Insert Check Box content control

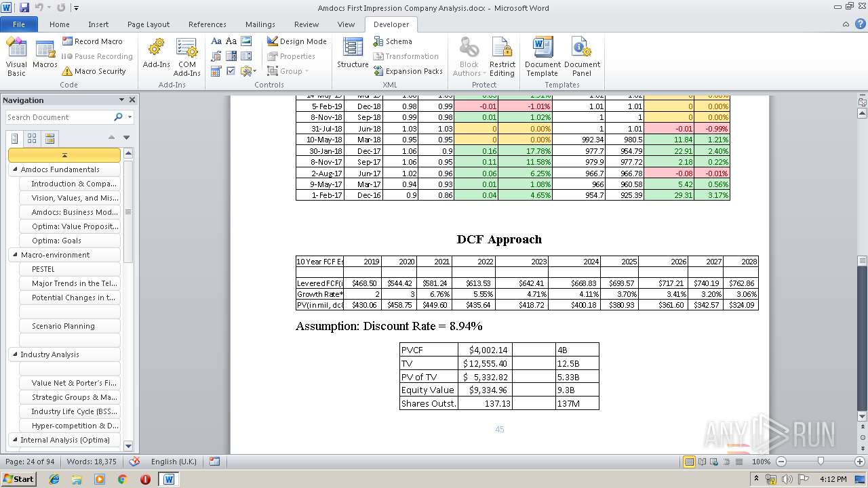(231, 71)
